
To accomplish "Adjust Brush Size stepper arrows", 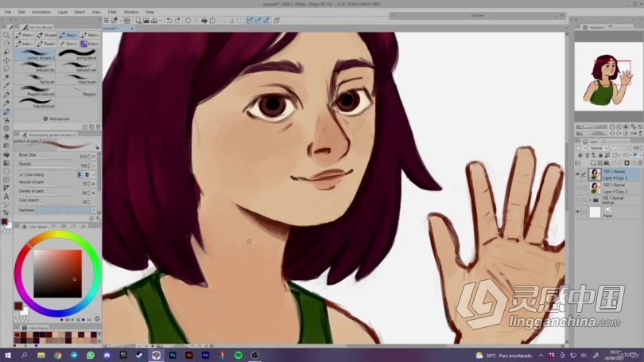I will point(89,157).
